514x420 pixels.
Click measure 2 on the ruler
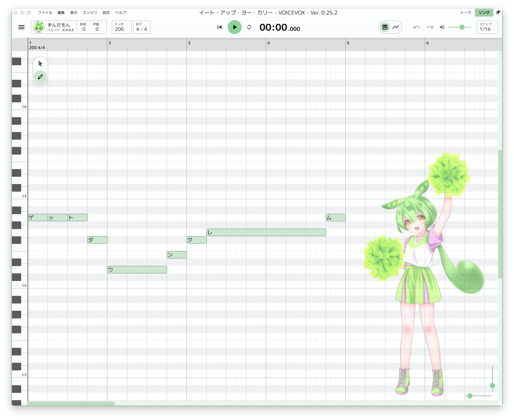pyautogui.click(x=110, y=43)
